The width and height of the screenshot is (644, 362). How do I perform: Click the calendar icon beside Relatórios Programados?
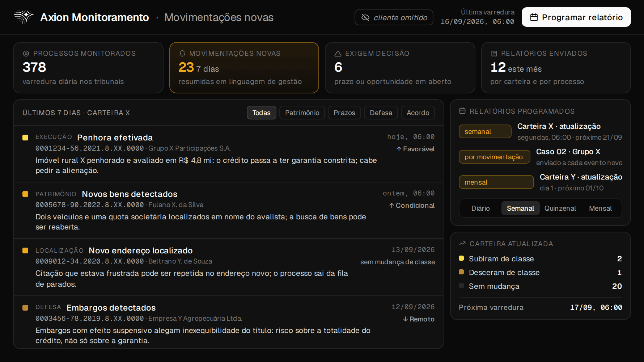462,111
